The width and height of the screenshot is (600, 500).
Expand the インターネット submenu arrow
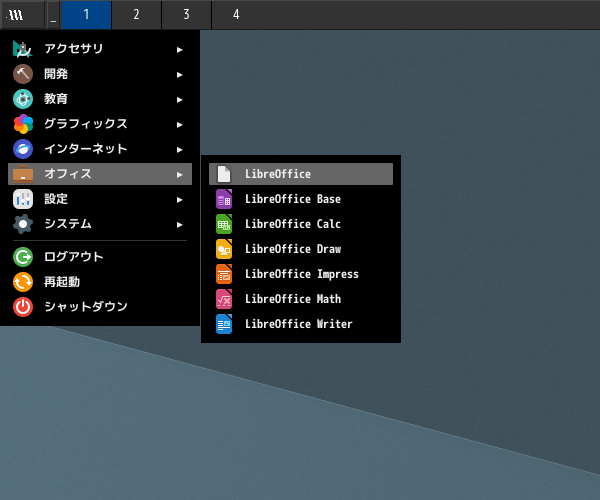point(179,150)
